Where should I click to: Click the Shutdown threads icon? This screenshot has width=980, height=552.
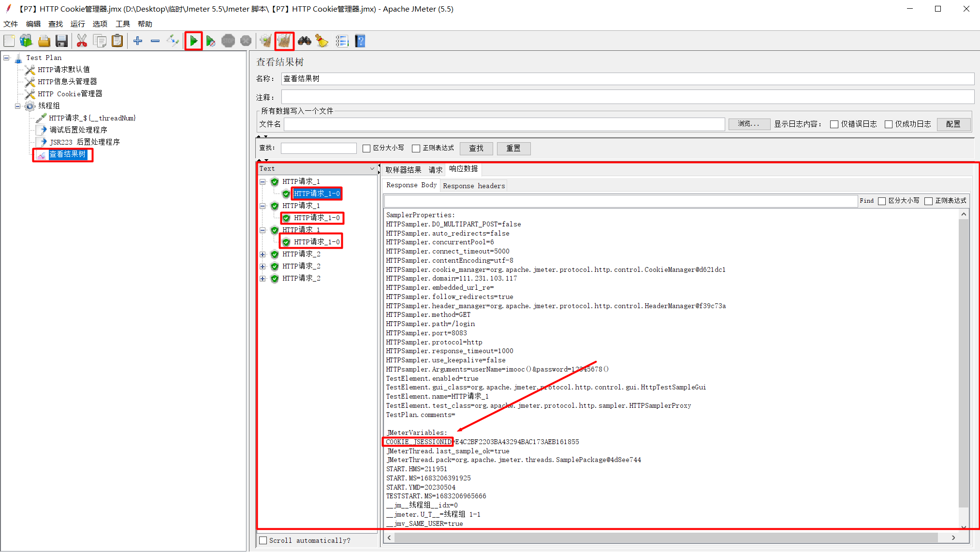click(x=246, y=41)
